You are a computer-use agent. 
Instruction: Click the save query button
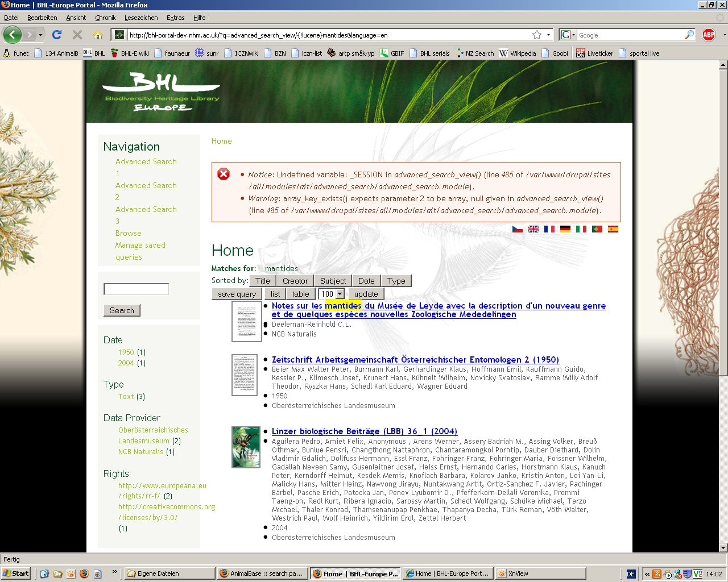[237, 294]
